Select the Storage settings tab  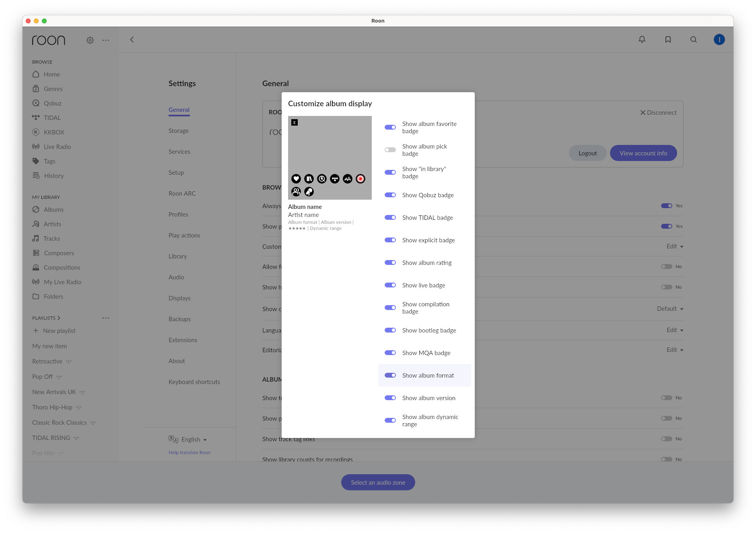point(179,131)
